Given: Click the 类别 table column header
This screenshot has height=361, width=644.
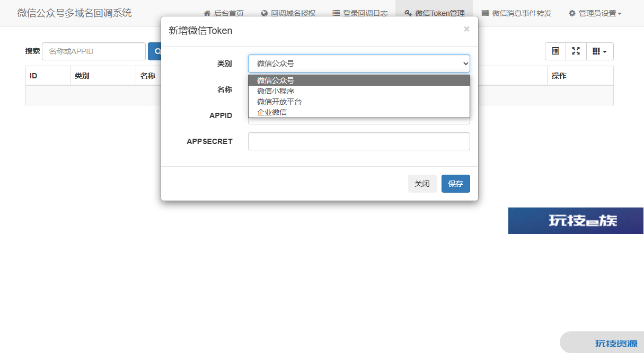Looking at the screenshot, I should (x=103, y=76).
